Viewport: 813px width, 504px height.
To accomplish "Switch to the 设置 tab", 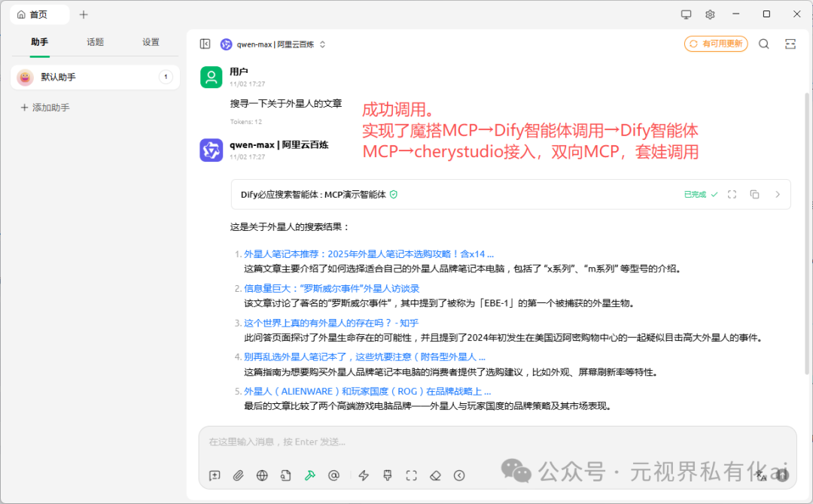I will click(150, 43).
